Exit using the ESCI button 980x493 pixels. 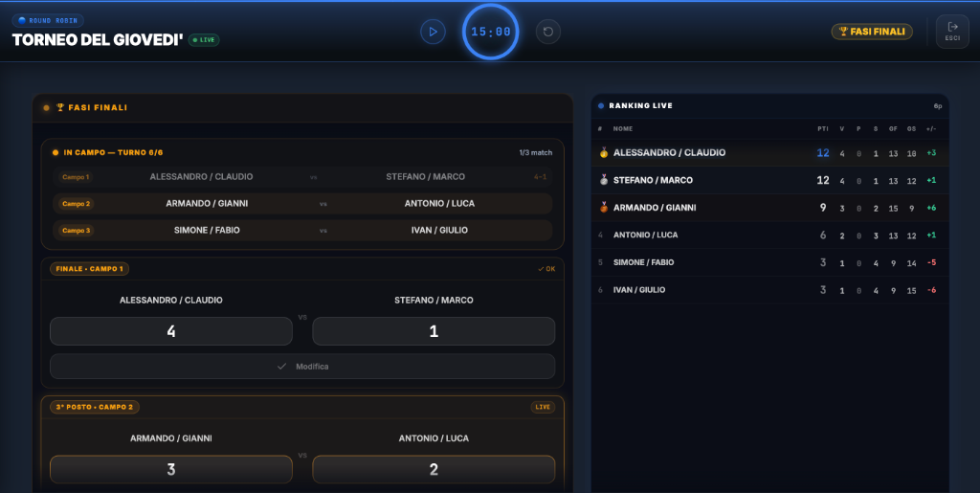952,32
